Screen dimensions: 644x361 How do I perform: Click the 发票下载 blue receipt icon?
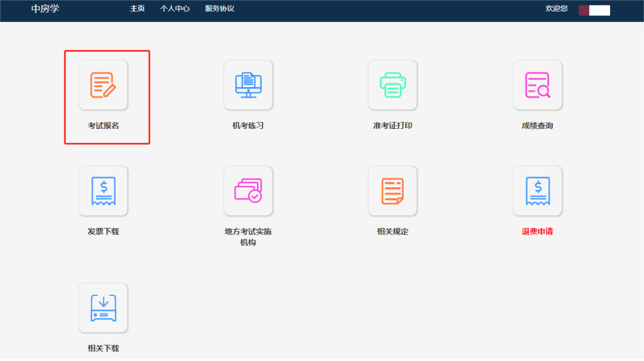(x=103, y=191)
